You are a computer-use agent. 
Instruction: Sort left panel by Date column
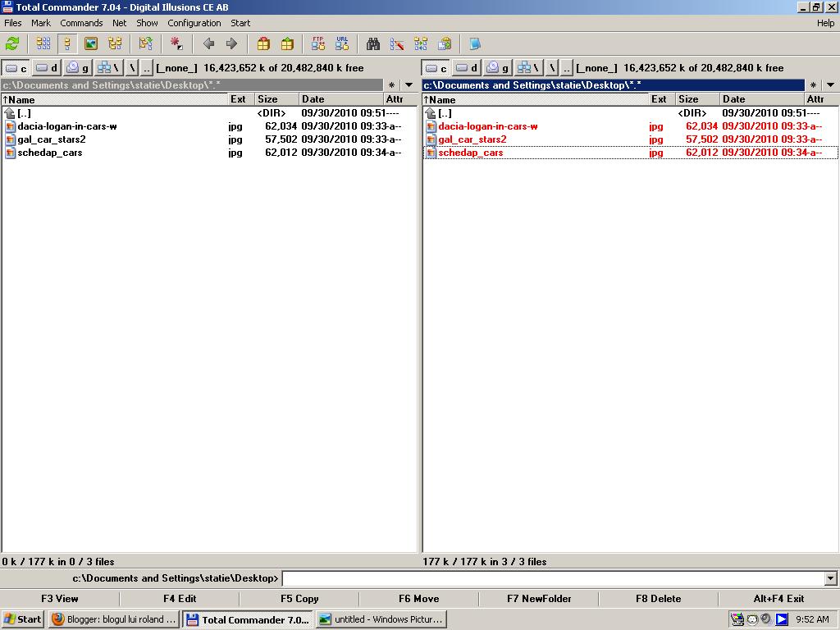tap(340, 99)
